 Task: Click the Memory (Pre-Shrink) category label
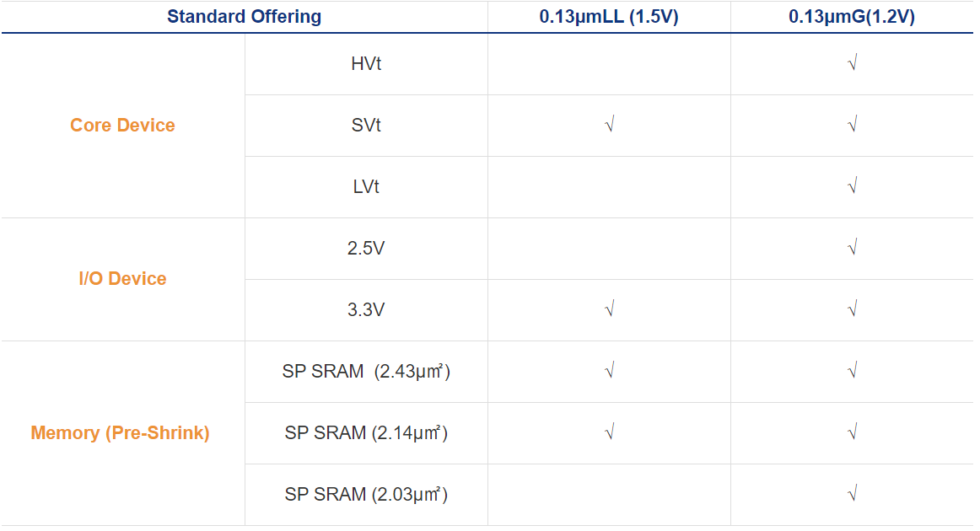point(121,433)
